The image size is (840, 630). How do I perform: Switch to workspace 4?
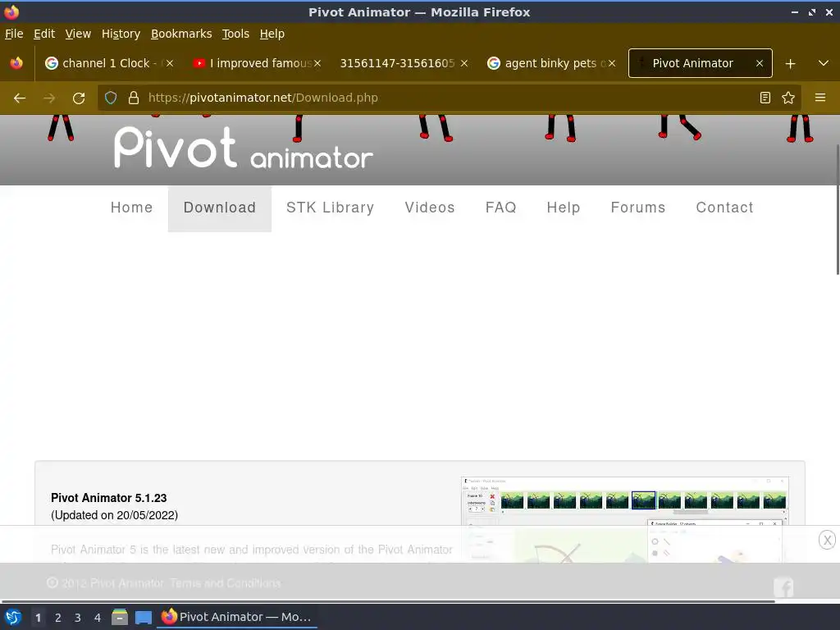(x=98, y=618)
